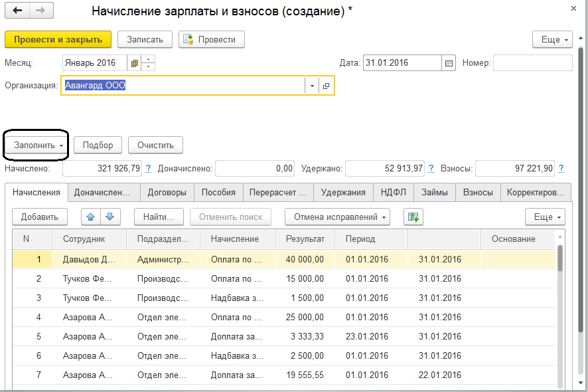Move row down with the down arrow
Viewport: 588px width, 392px height.
pyautogui.click(x=110, y=217)
